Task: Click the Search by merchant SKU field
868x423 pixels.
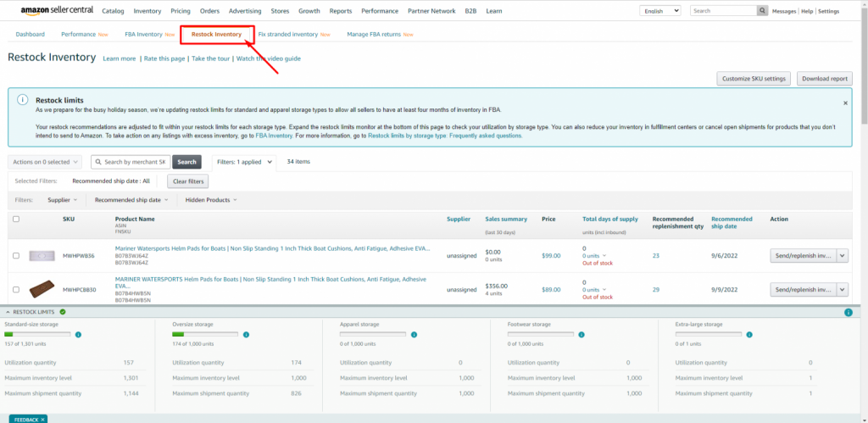Action: pos(131,162)
